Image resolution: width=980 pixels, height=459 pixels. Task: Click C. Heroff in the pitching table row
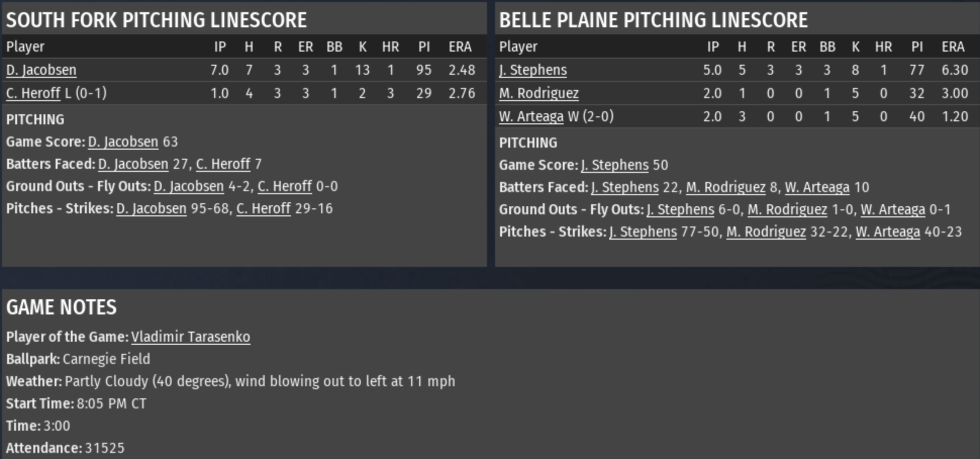tap(33, 93)
